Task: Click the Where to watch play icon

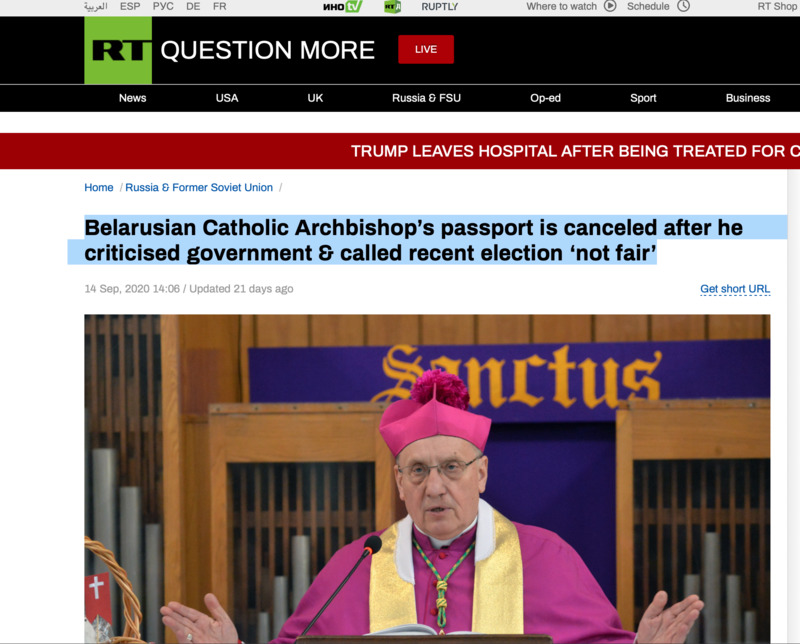Action: click(610, 6)
